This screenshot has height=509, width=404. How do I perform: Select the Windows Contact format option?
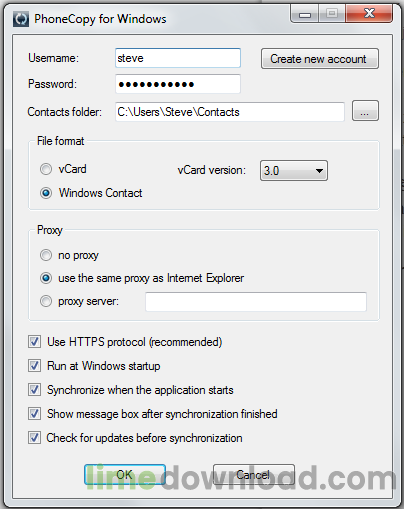46,193
